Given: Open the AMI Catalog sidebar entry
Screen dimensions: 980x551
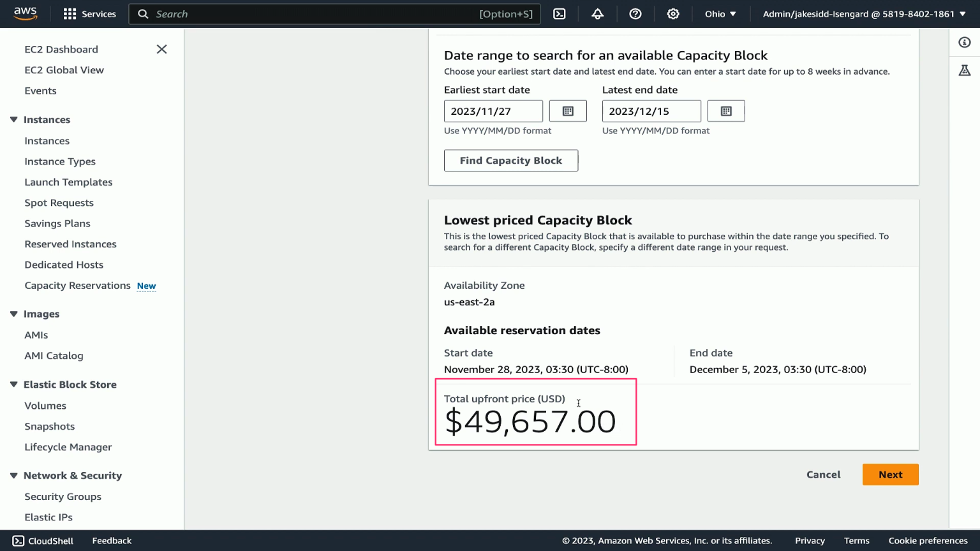Looking at the screenshot, I should click(x=54, y=355).
